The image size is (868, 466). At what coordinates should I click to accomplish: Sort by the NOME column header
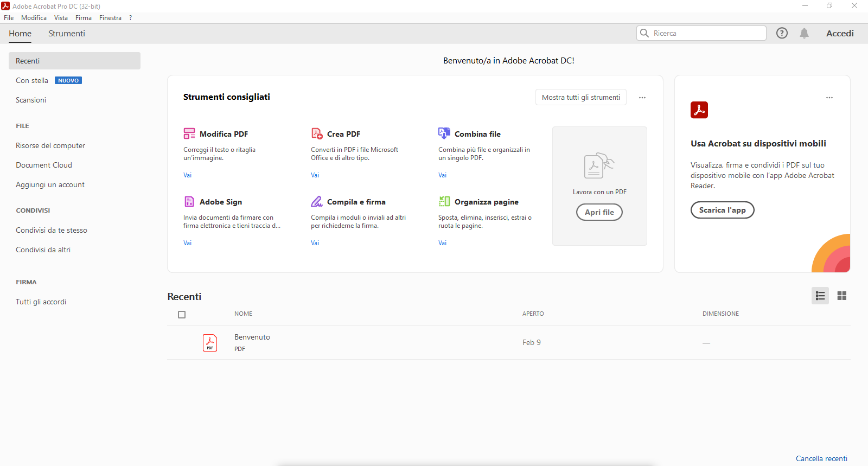coord(243,314)
